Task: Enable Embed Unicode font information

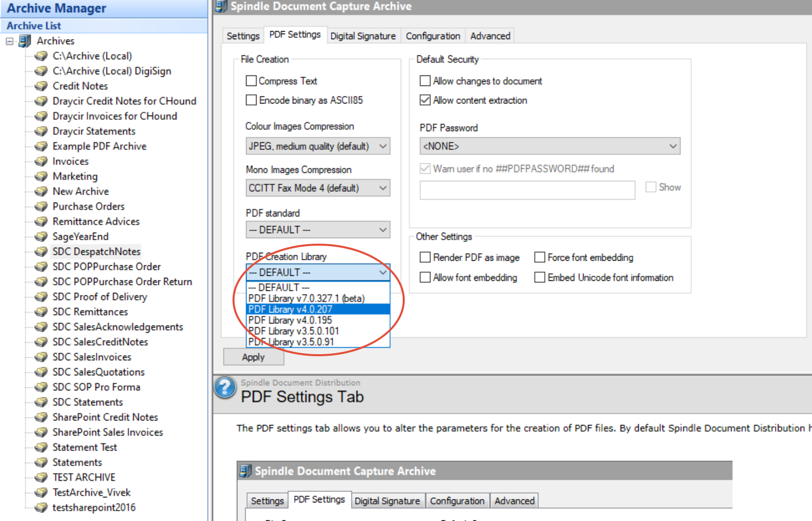Action: (x=540, y=277)
